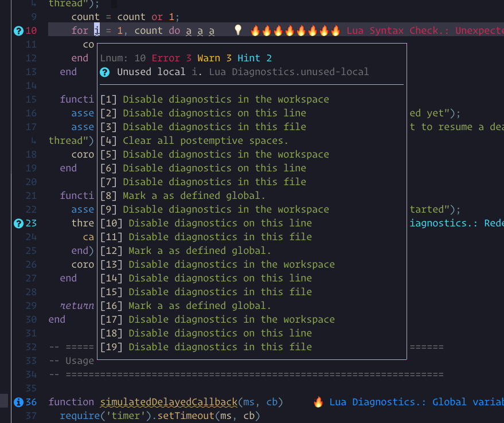Choose action [12] Mark a as defined global
Screen dimensions: 504x423
tap(185, 250)
